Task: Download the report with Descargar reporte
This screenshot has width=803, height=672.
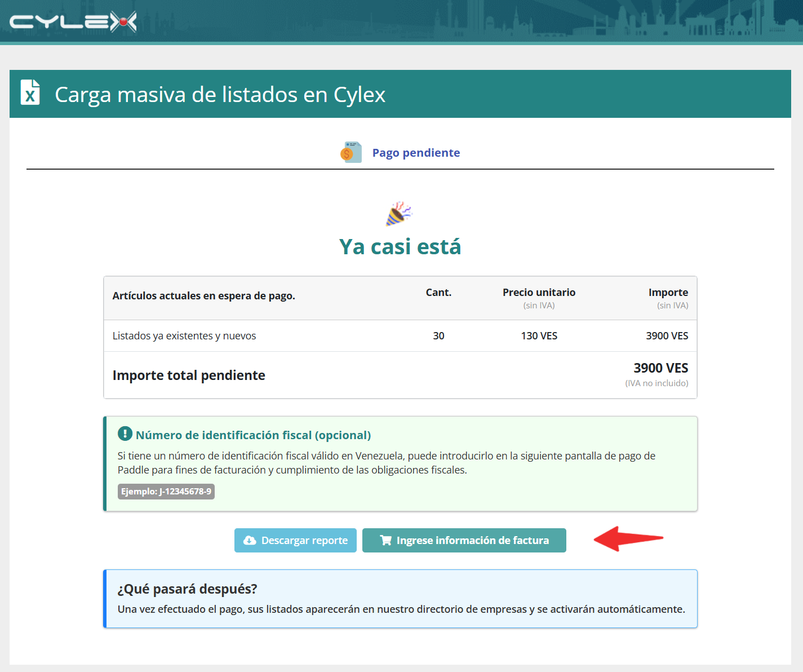Action: coord(295,540)
